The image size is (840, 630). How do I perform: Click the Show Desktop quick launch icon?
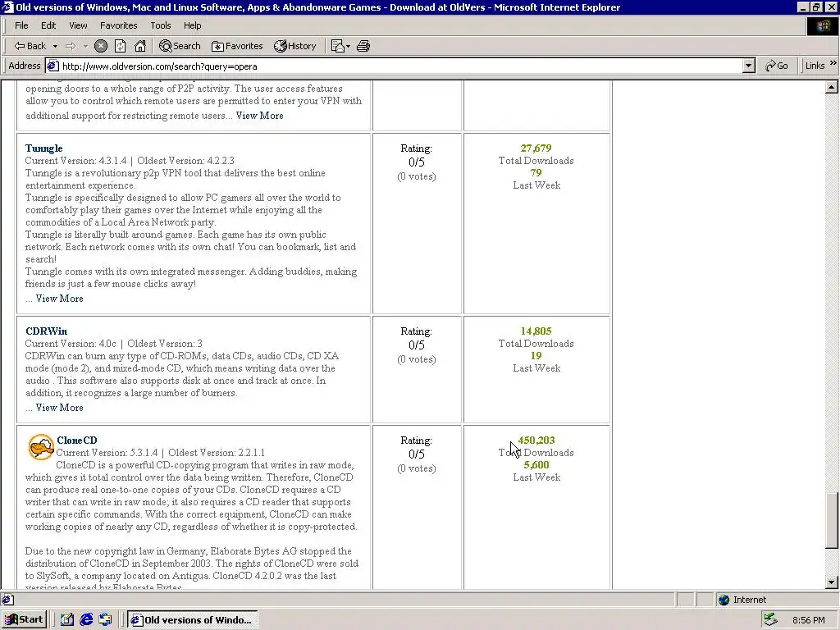[x=67, y=620]
